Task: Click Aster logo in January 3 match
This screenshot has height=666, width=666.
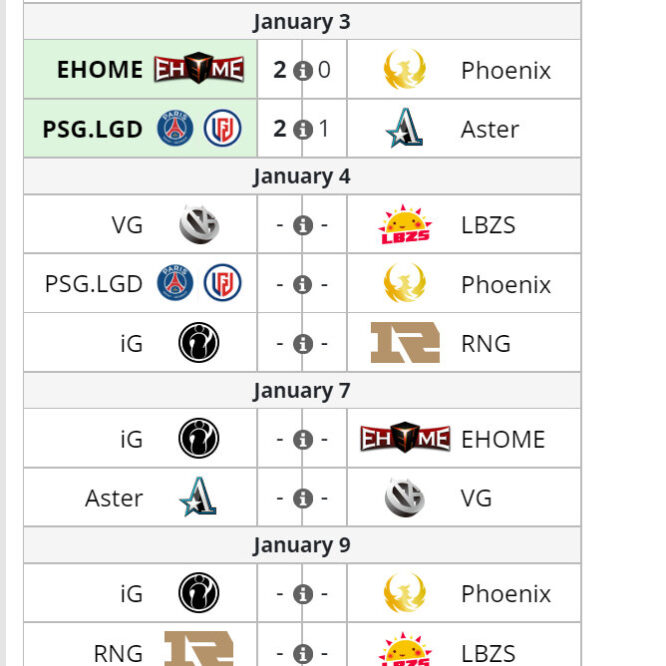Action: (404, 128)
